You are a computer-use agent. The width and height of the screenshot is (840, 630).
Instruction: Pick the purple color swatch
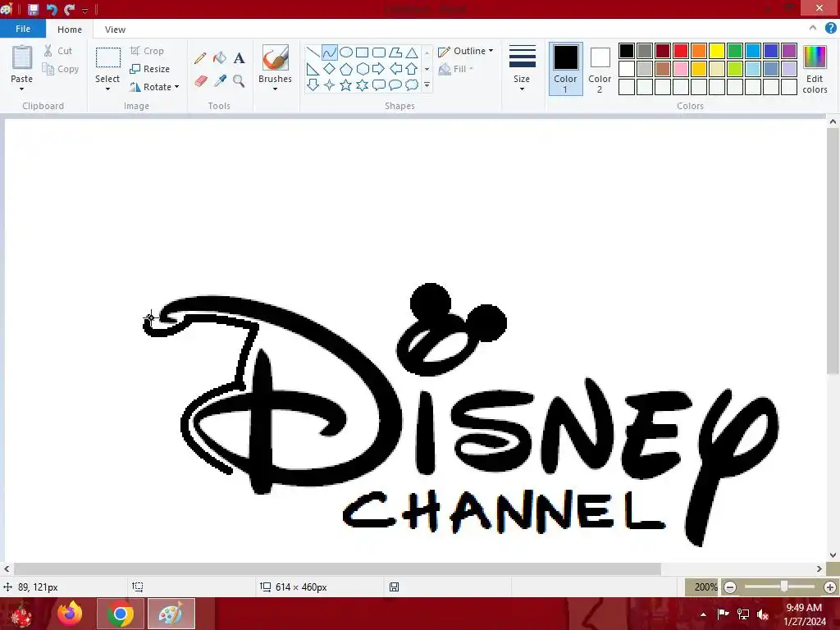click(x=789, y=51)
